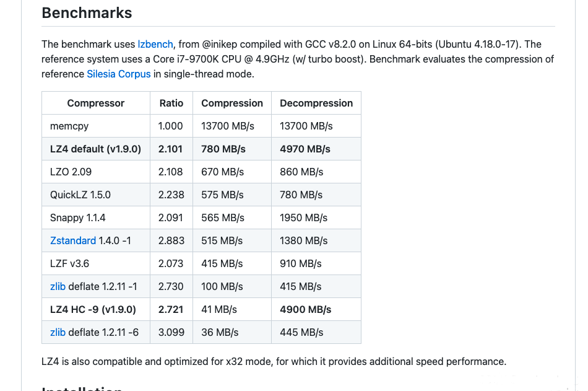Click the memcpy table cell
The width and height of the screenshot is (588, 391).
click(95, 126)
